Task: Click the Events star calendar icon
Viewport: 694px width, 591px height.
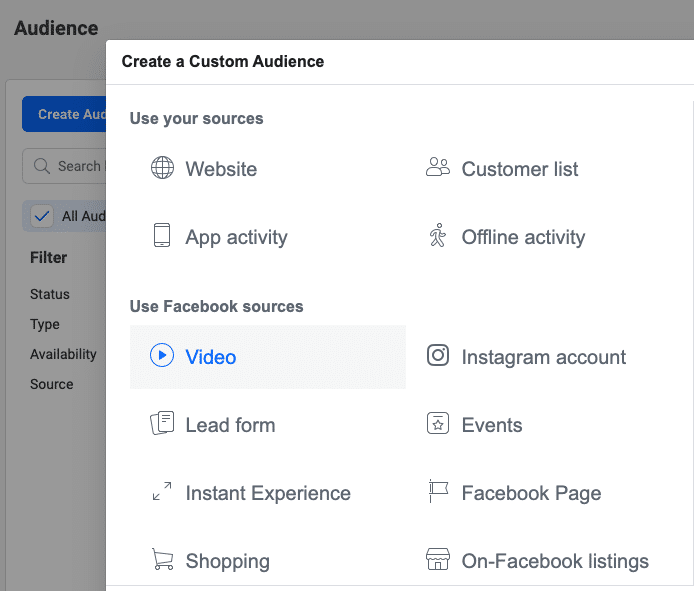Action: point(438,423)
